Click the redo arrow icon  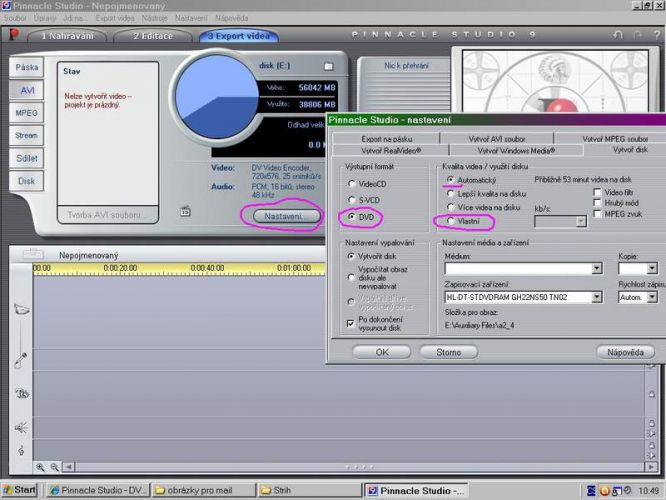point(638,35)
